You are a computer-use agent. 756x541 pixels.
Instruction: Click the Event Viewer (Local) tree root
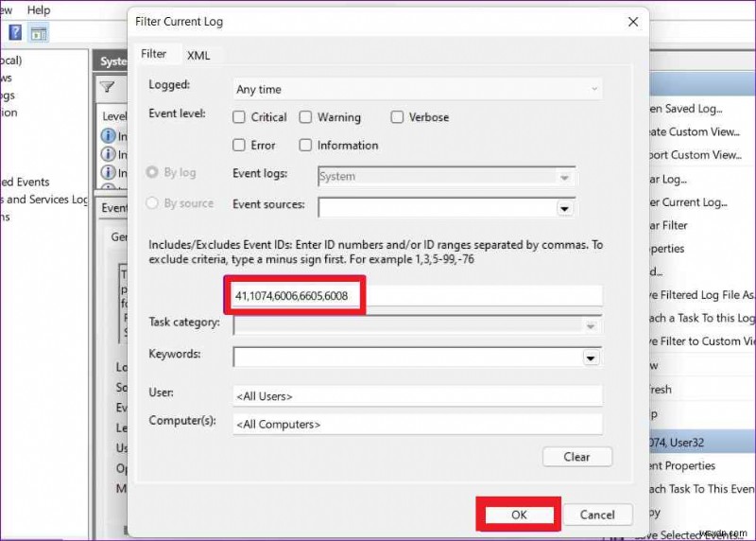[11, 61]
